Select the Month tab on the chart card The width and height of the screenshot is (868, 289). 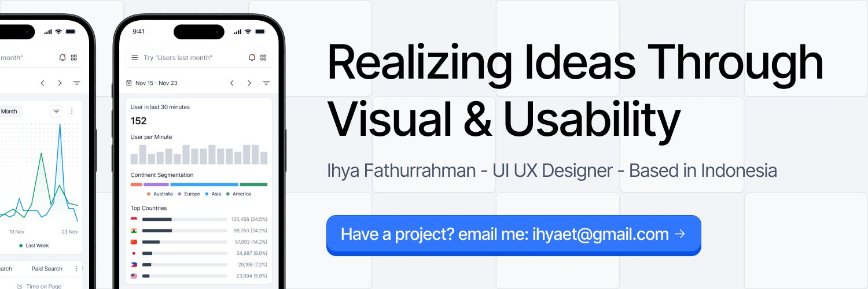(x=10, y=112)
